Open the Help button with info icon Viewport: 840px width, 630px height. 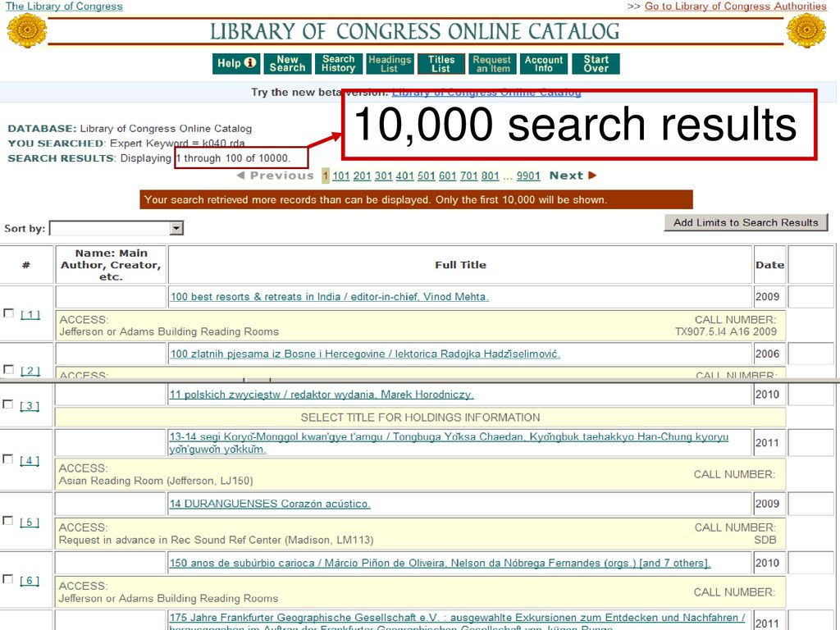[x=236, y=63]
